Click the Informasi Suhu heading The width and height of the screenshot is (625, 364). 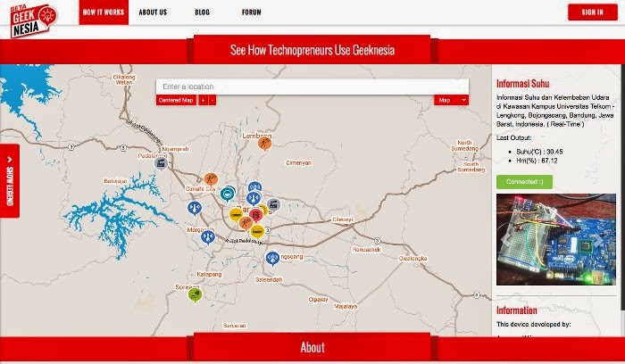point(522,83)
